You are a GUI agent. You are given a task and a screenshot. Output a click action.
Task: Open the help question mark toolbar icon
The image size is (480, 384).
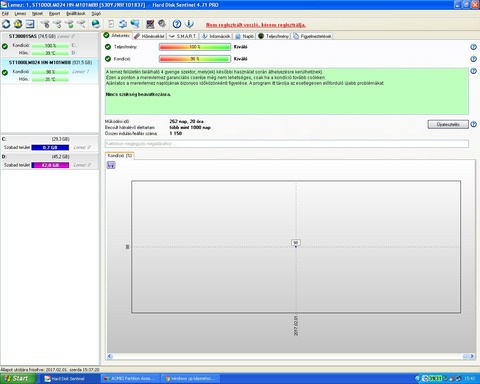[x=177, y=24]
